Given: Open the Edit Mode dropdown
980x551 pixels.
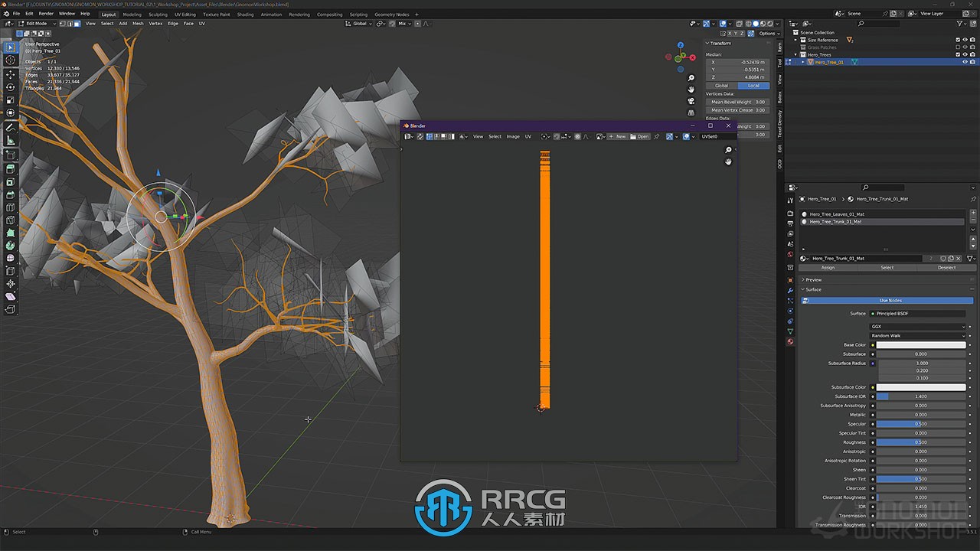Looking at the screenshot, I should [36, 24].
